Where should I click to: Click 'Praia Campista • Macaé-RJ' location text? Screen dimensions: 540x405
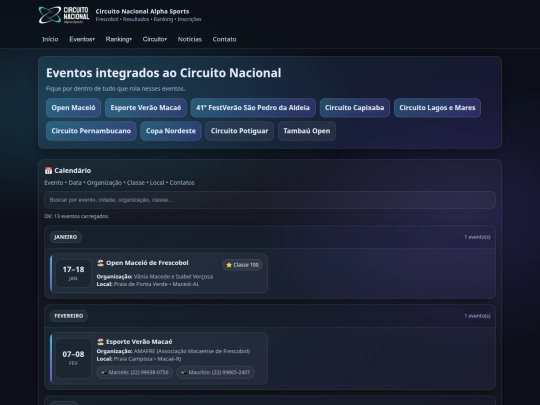[147, 359]
